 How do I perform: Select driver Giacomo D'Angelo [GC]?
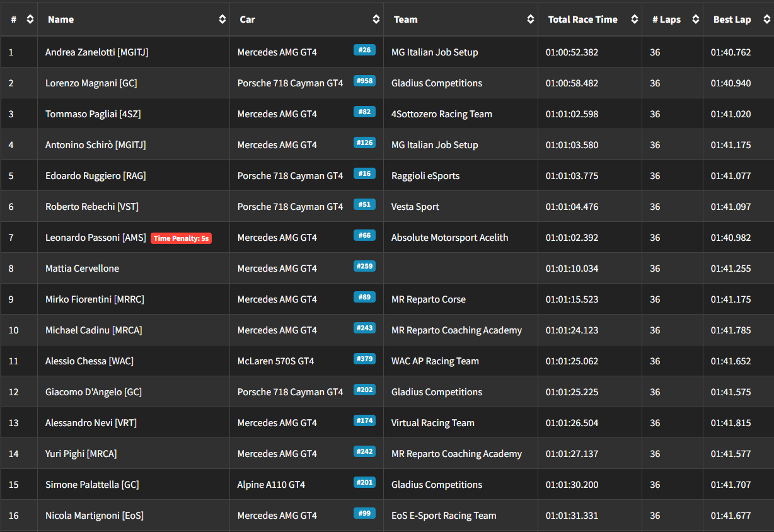(93, 392)
